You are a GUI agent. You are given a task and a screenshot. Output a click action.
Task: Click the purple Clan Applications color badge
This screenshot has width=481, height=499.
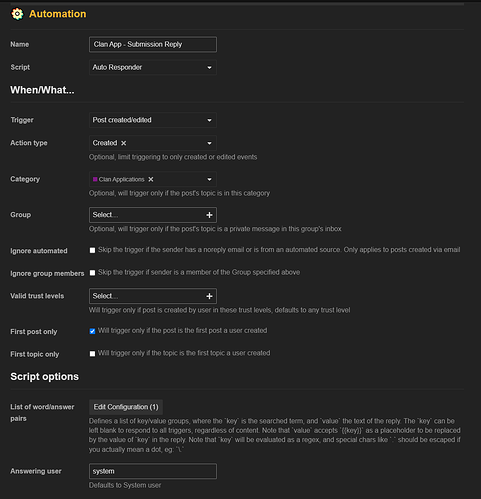(x=95, y=179)
